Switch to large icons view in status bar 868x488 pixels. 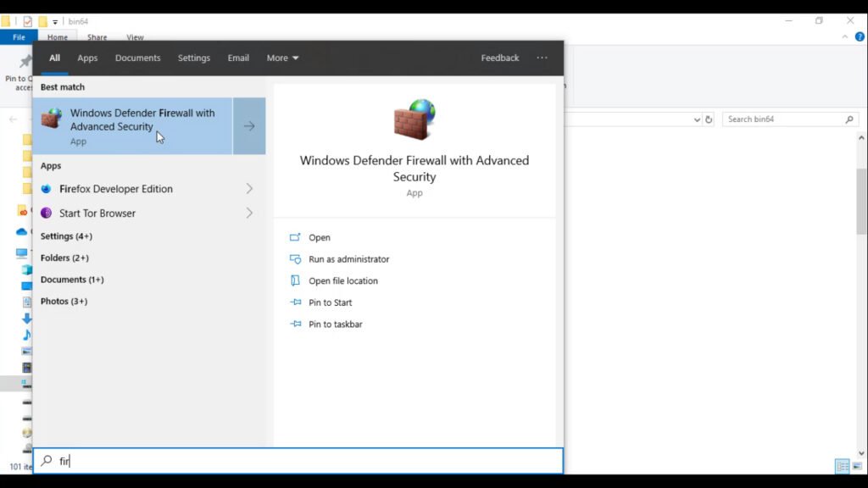[x=858, y=467]
